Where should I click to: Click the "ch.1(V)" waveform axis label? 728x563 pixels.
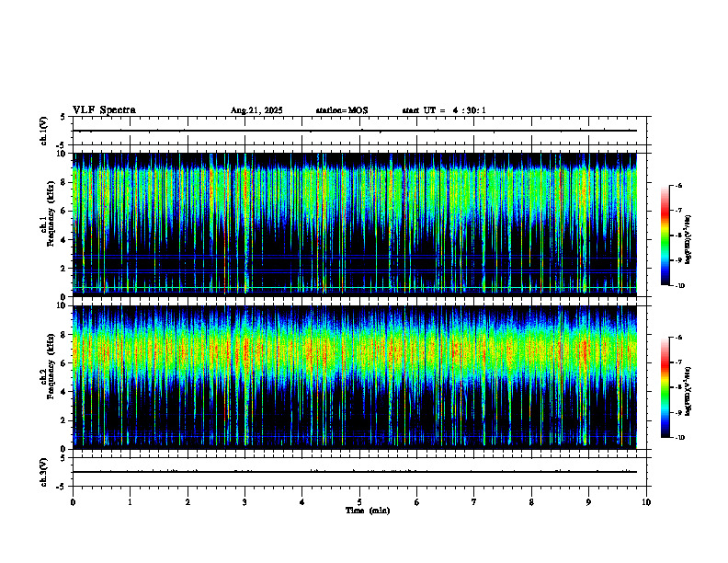(x=44, y=131)
